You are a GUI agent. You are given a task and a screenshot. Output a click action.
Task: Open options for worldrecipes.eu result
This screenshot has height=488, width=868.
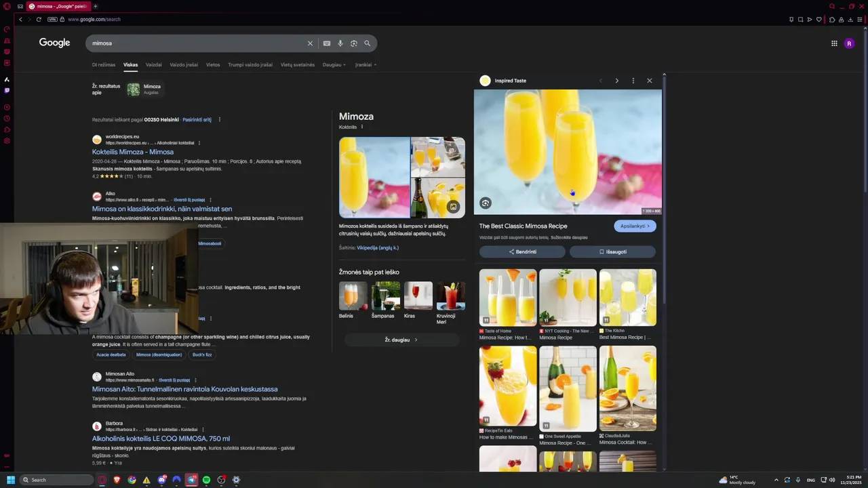[x=199, y=143]
